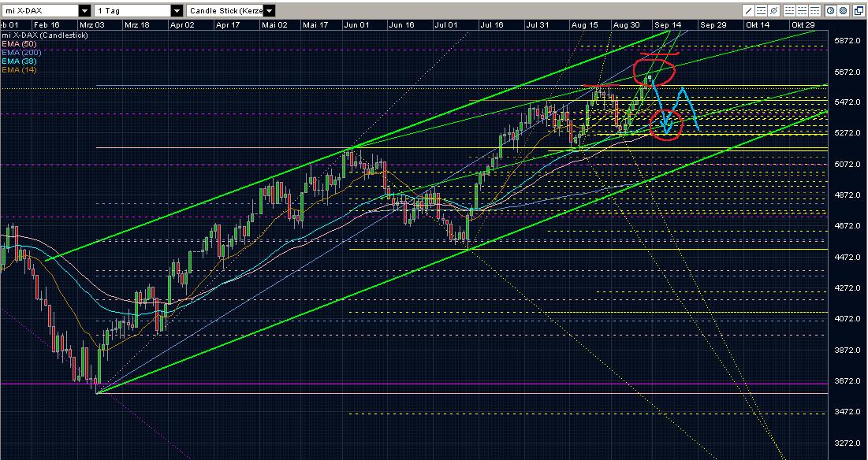Click the mi X-DAX (Candlestick) legend label
The image size is (868, 460).
click(44, 35)
